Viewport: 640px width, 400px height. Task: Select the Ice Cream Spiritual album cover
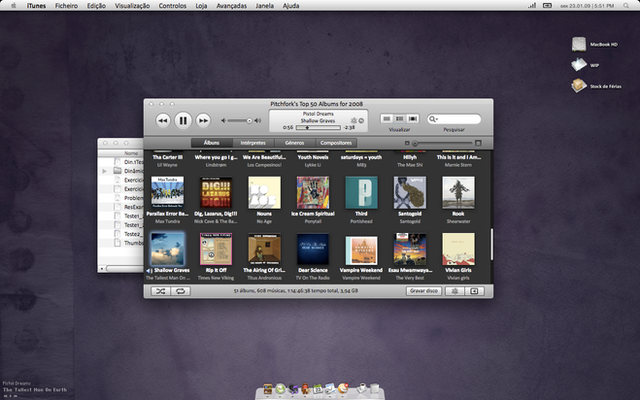click(x=313, y=193)
